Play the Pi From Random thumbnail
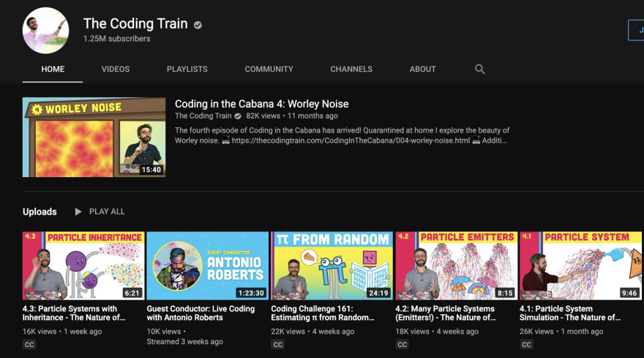This screenshot has width=644, height=358. 332,266
